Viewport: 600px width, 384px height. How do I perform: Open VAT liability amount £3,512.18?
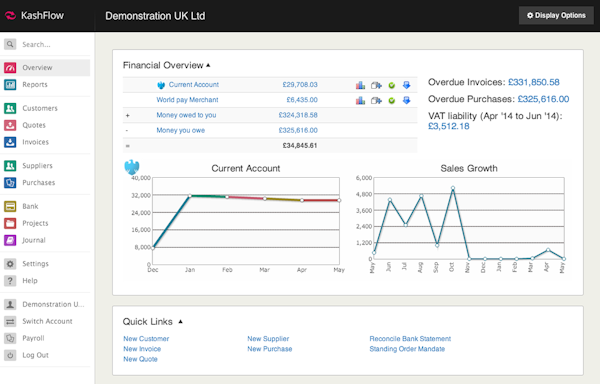pyautogui.click(x=448, y=127)
